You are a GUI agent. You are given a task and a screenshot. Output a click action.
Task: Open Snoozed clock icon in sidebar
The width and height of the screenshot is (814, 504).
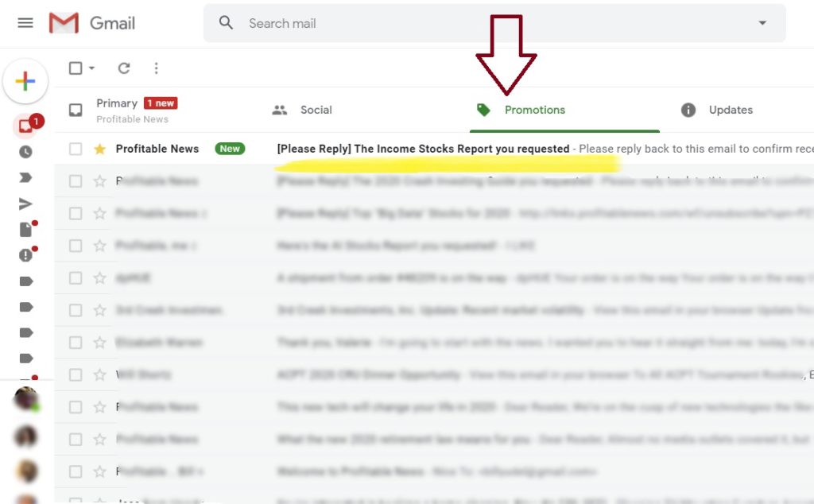(x=25, y=152)
